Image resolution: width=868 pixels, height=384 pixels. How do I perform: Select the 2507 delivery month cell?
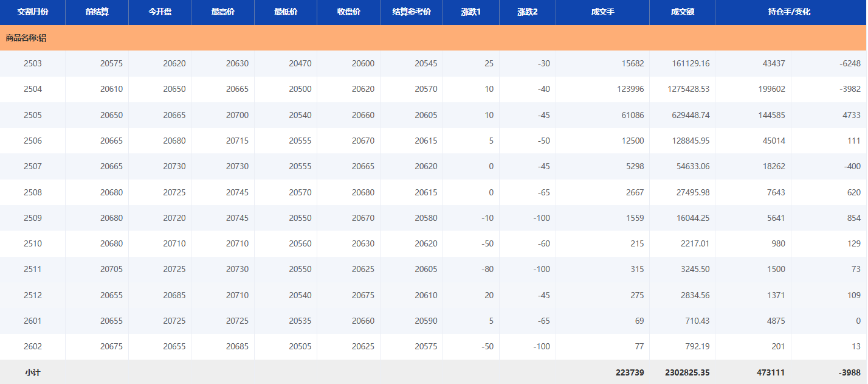(33, 166)
